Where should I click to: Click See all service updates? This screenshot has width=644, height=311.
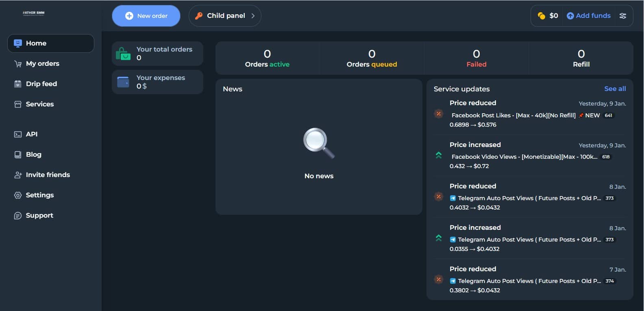tap(615, 89)
